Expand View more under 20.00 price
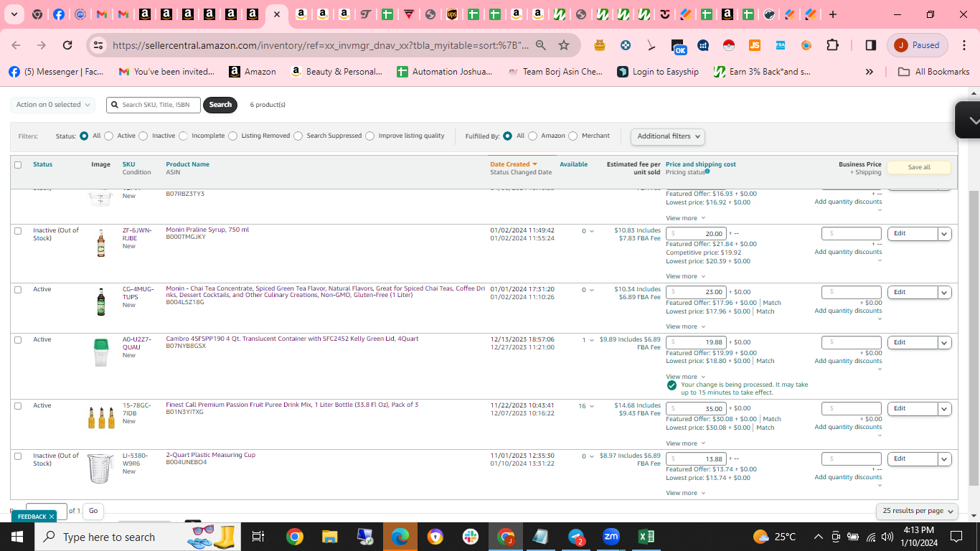The width and height of the screenshot is (980, 551). 685,276
